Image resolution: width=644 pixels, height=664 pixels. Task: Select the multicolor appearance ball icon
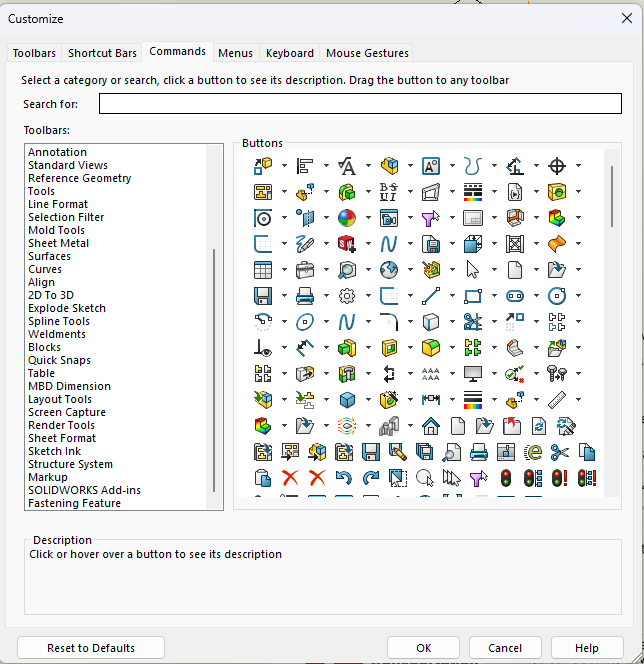pos(347,218)
